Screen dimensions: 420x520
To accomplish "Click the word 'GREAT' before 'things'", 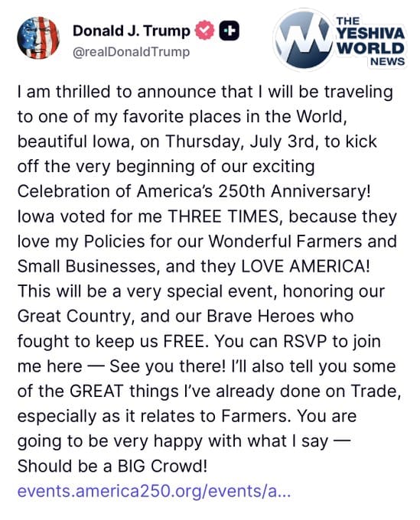I will point(96,392).
